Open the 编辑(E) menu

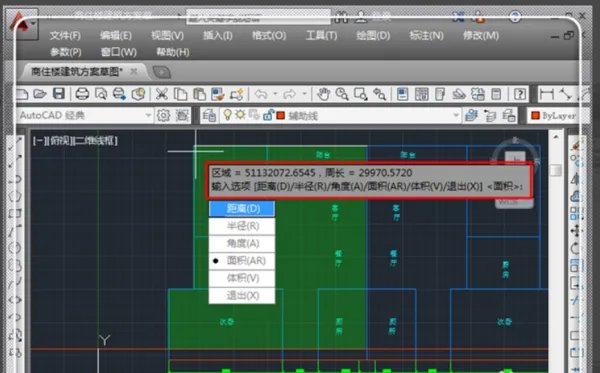(116, 36)
